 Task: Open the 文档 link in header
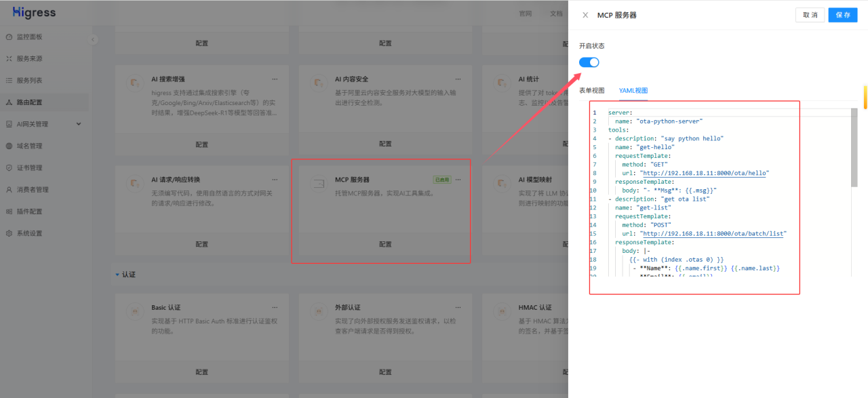click(556, 14)
